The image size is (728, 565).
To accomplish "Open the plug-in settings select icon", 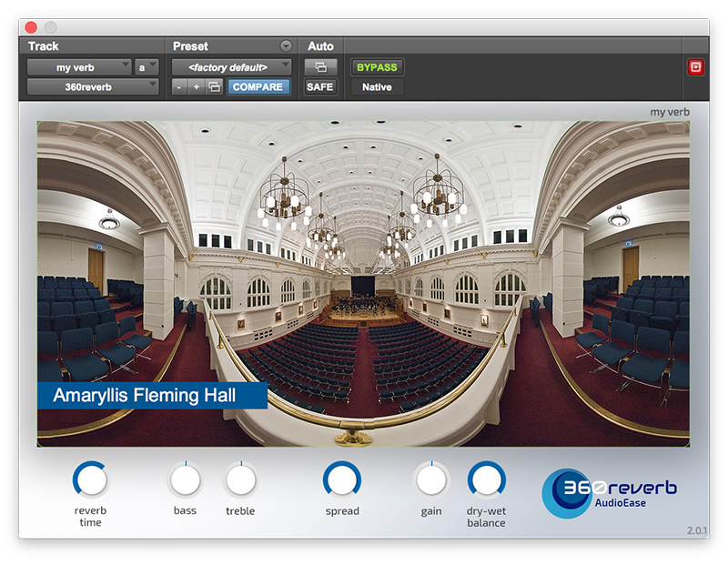I will point(214,86).
